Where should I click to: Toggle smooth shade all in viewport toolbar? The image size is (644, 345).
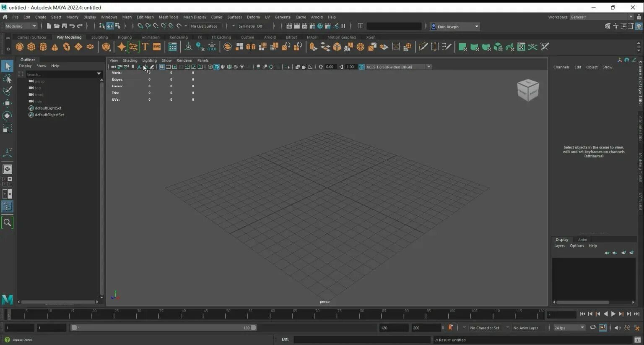[217, 67]
